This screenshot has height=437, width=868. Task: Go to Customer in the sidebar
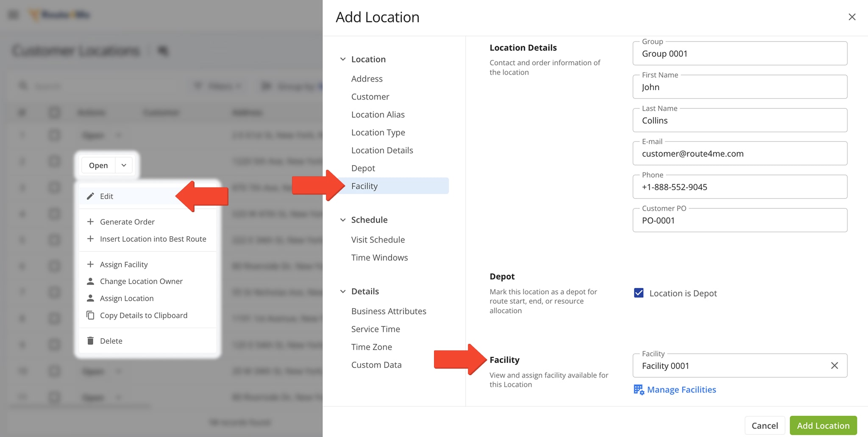click(370, 97)
